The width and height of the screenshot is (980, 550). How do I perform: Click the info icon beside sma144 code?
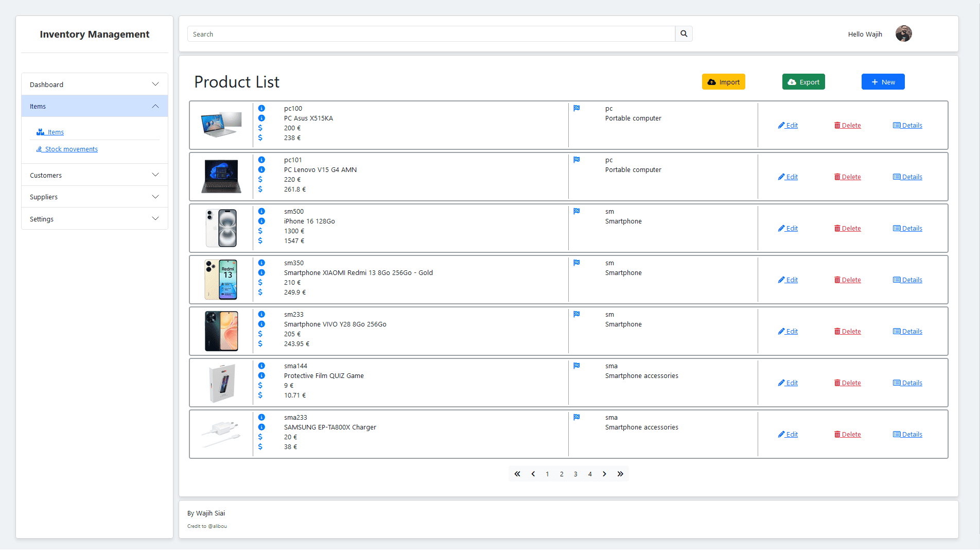(x=261, y=366)
